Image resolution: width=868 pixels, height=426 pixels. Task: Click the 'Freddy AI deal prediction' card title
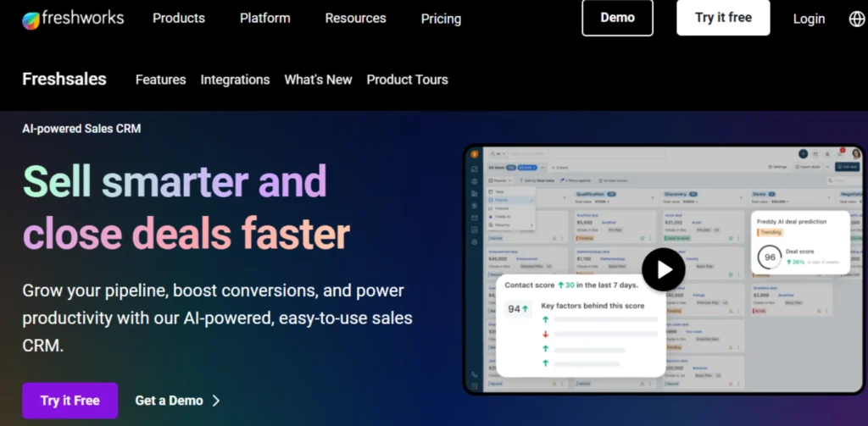point(792,221)
